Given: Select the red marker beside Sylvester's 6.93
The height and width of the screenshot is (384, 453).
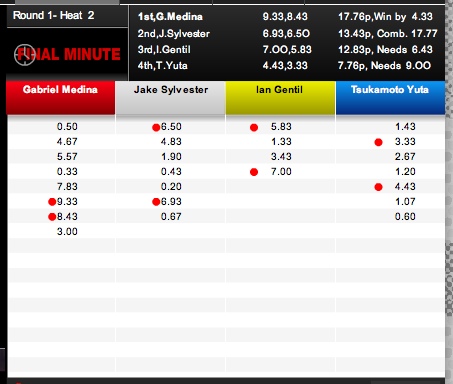Looking at the screenshot, I should coord(156,202).
